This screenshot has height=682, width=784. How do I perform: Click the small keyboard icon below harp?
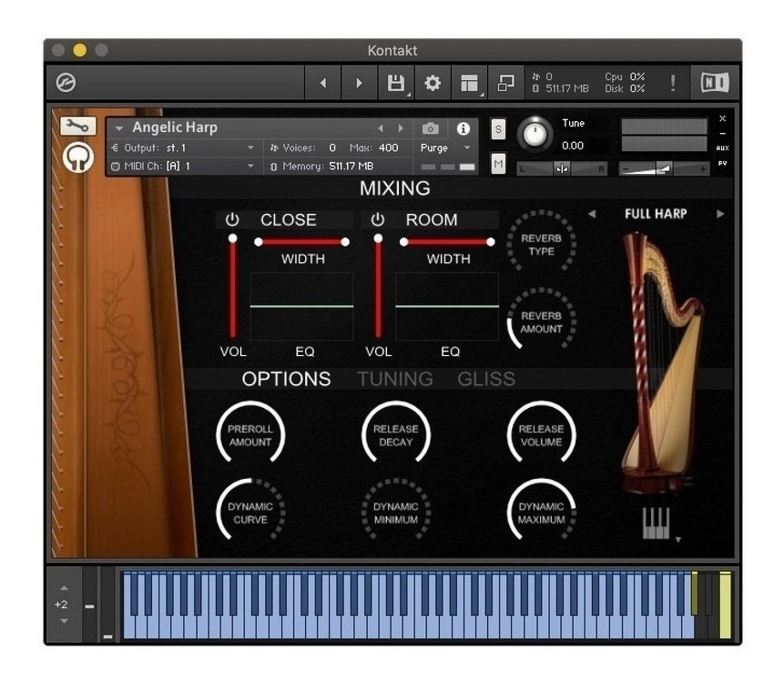(x=656, y=523)
